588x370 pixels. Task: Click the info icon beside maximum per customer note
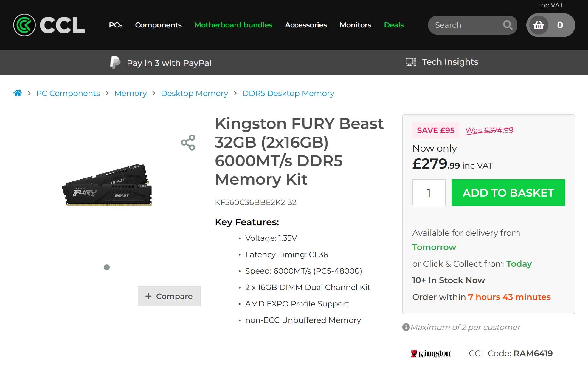pos(406,327)
